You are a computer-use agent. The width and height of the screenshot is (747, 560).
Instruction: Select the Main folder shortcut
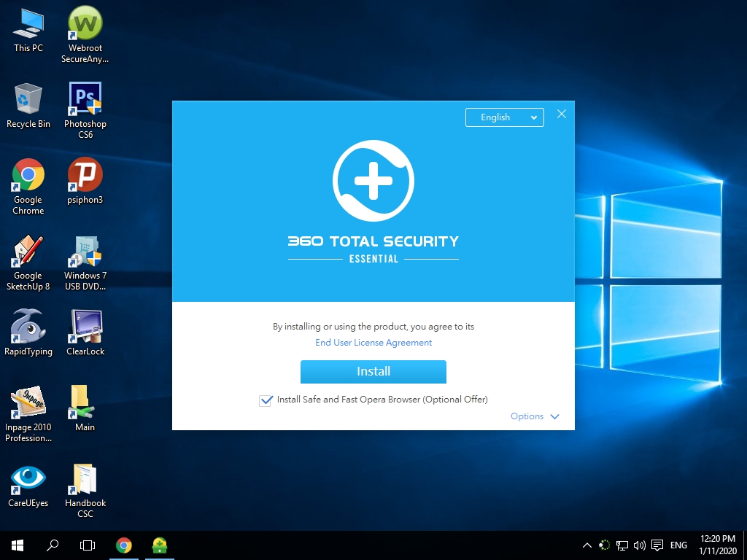[85, 408]
